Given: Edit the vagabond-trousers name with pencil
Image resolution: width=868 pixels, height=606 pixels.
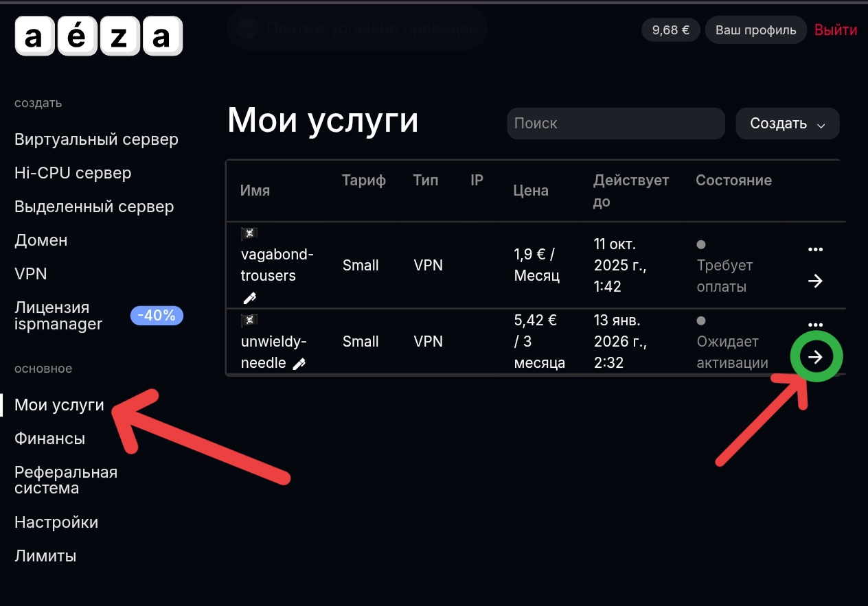Looking at the screenshot, I should 249,298.
